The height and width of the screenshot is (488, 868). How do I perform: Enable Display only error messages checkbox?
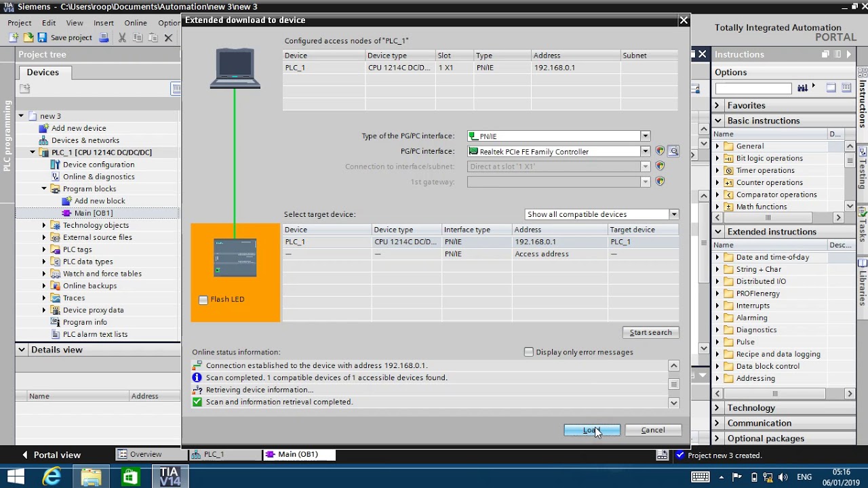(529, 352)
